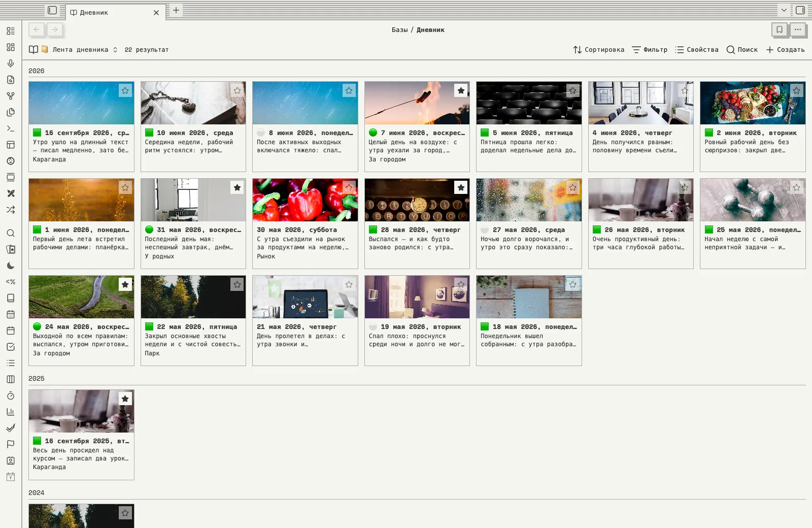Open the typewriter thumbnail on the 28 мая card
The height and width of the screenshot is (528, 812).
[x=417, y=200]
